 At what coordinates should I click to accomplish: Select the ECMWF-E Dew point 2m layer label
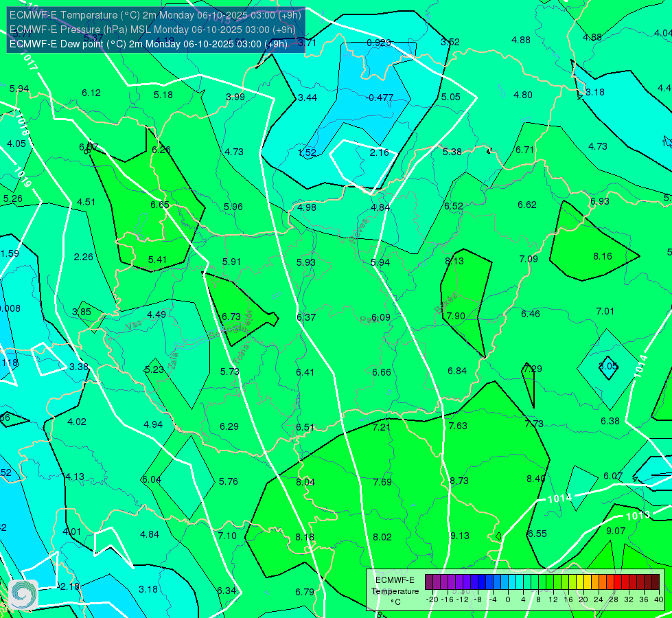coord(148,44)
